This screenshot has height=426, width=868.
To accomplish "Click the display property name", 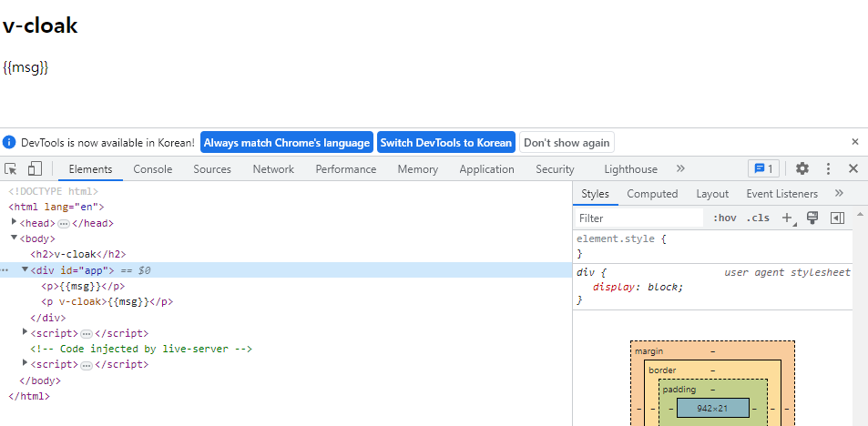I will 613,287.
